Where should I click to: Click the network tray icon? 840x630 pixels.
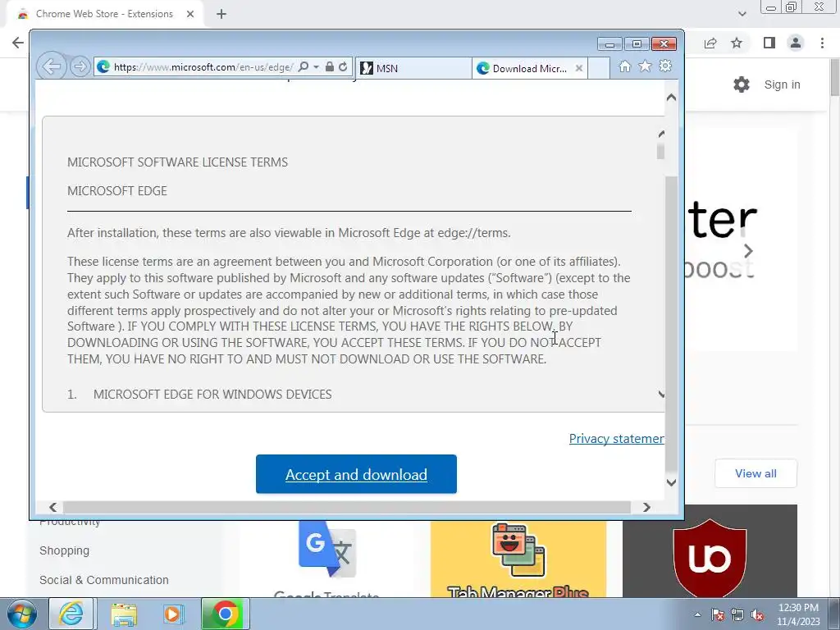[737, 615]
